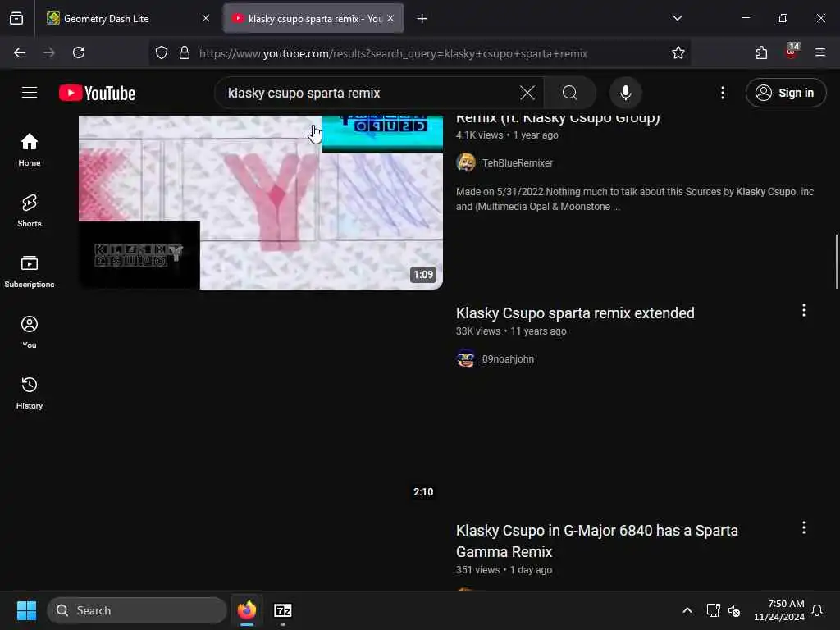Viewport: 840px width, 630px height.
Task: Reload the page
Action: (79, 52)
